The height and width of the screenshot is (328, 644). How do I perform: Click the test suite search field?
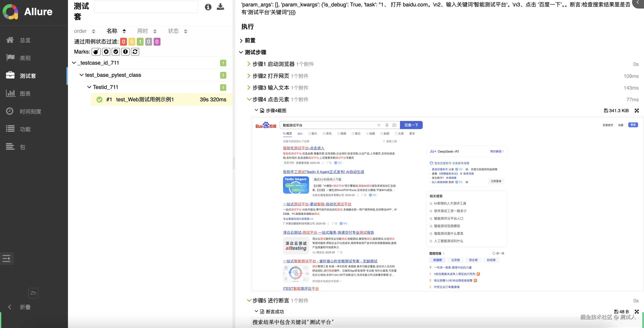146,7
